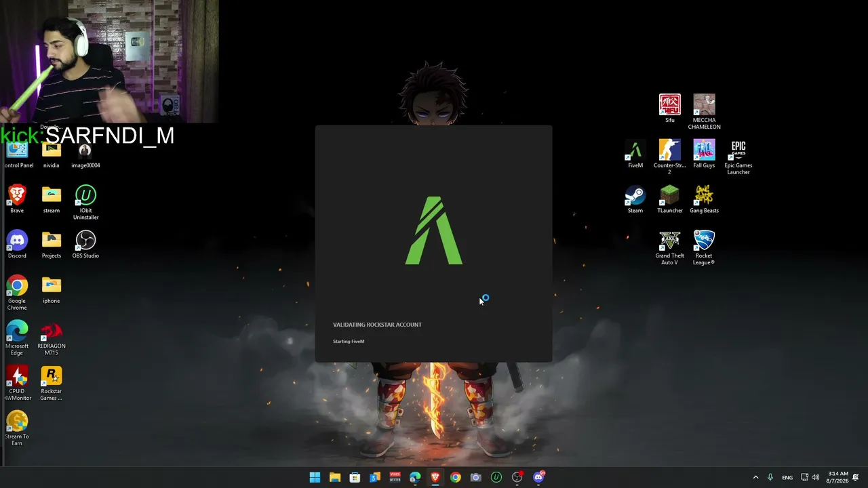Open Google Chrome from the taskbar
Image resolution: width=868 pixels, height=488 pixels.
pyautogui.click(x=456, y=477)
